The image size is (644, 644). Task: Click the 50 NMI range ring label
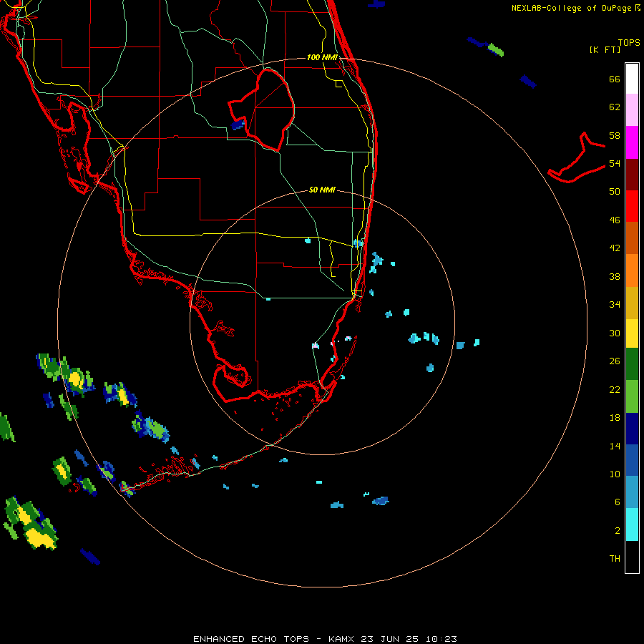[x=322, y=190]
